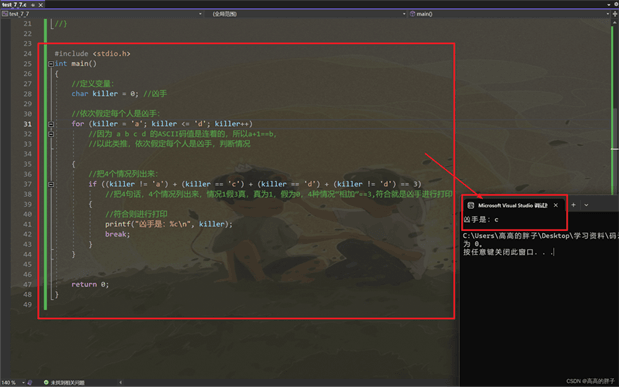Click the green no-issues-found status indicator
Viewport: 619px width, 387px height.
64,382
